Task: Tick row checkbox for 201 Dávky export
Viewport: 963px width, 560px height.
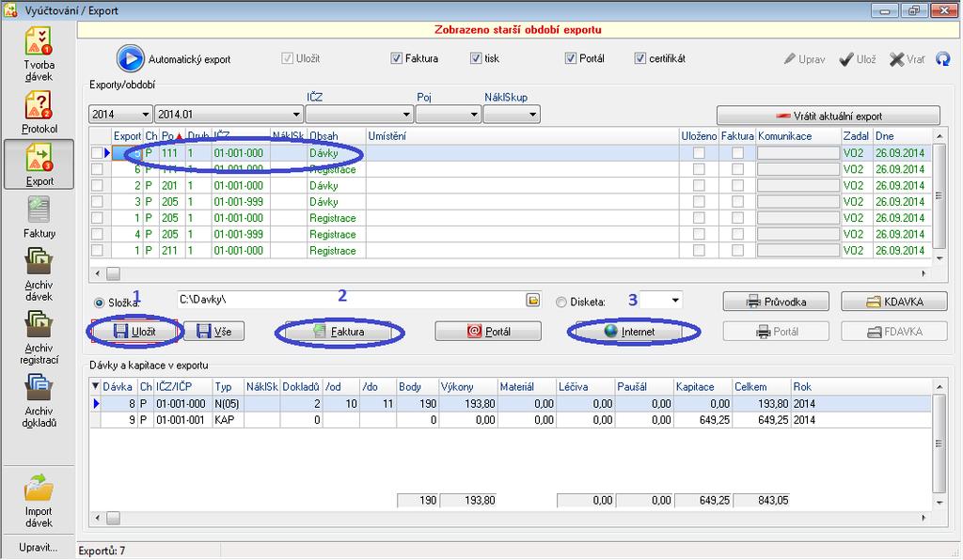Action: click(x=97, y=185)
